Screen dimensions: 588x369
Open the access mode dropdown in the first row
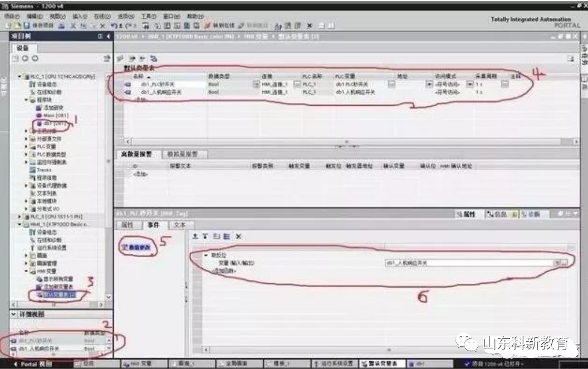(470, 85)
